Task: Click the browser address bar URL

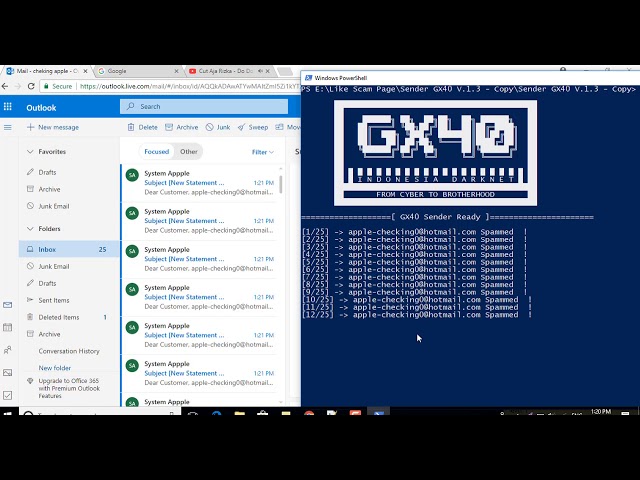Action: pos(189,86)
